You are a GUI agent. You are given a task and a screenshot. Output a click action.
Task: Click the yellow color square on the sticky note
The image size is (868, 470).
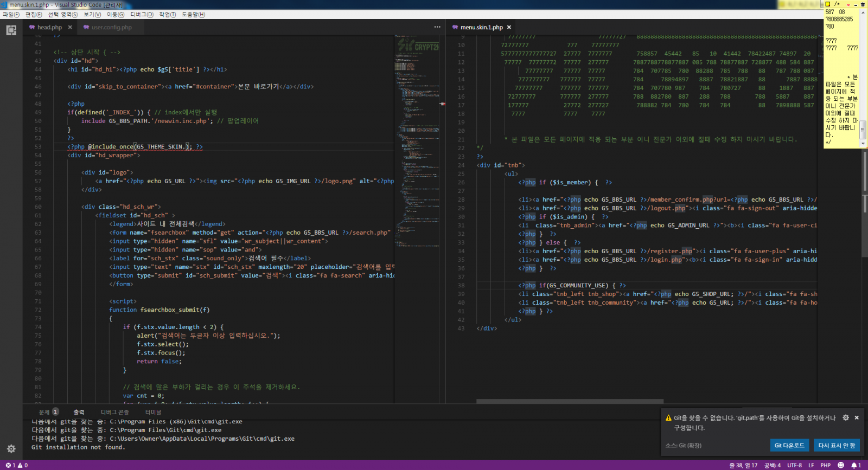[x=828, y=4]
